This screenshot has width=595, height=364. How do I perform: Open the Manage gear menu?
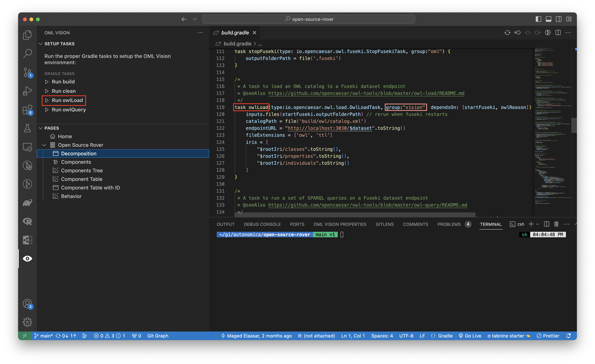click(27, 322)
